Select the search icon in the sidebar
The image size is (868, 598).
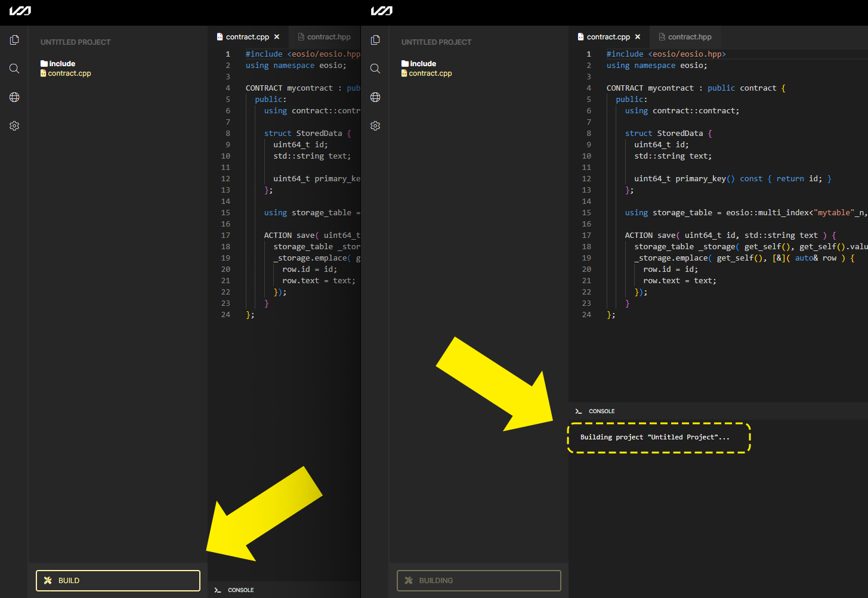tap(14, 68)
